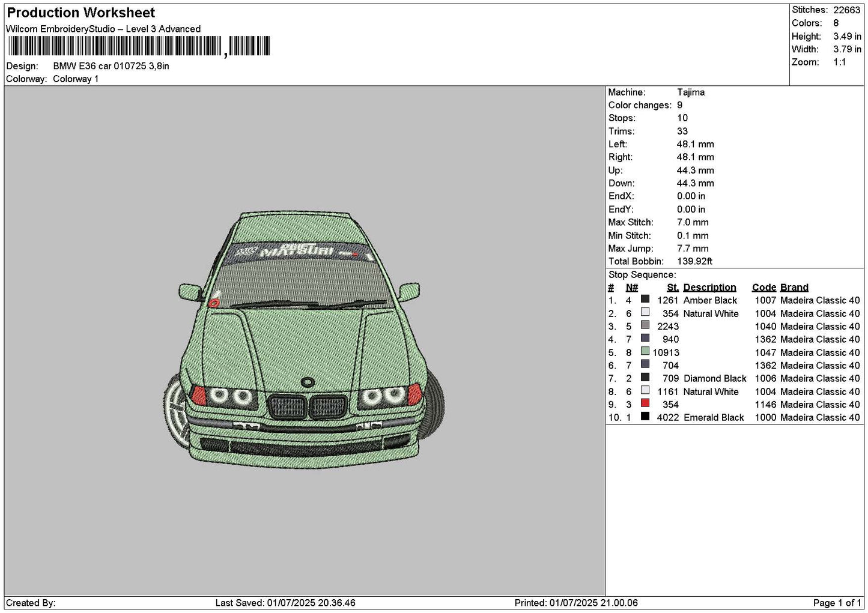Click the 'Code' column header
The image size is (868, 613).
[x=763, y=288]
